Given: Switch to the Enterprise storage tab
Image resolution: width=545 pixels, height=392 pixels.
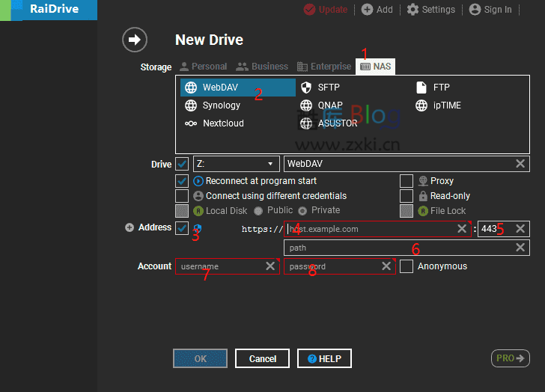Looking at the screenshot, I should [324, 67].
